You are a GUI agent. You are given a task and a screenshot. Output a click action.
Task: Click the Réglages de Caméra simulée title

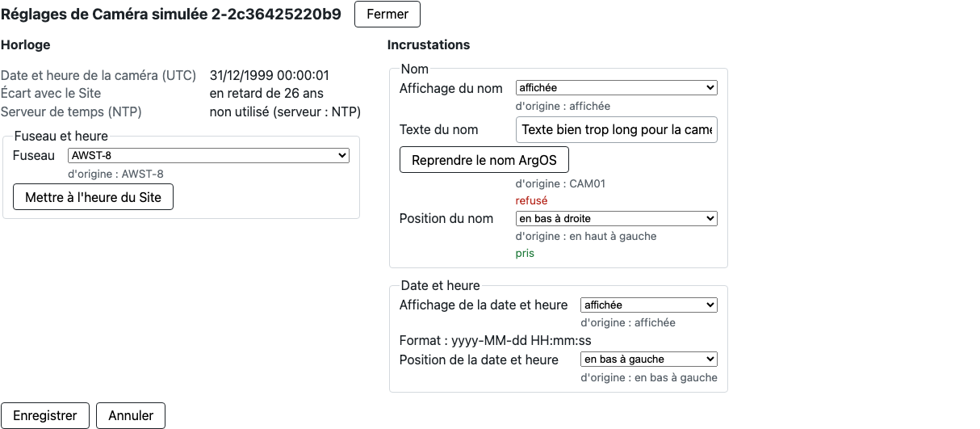click(171, 14)
